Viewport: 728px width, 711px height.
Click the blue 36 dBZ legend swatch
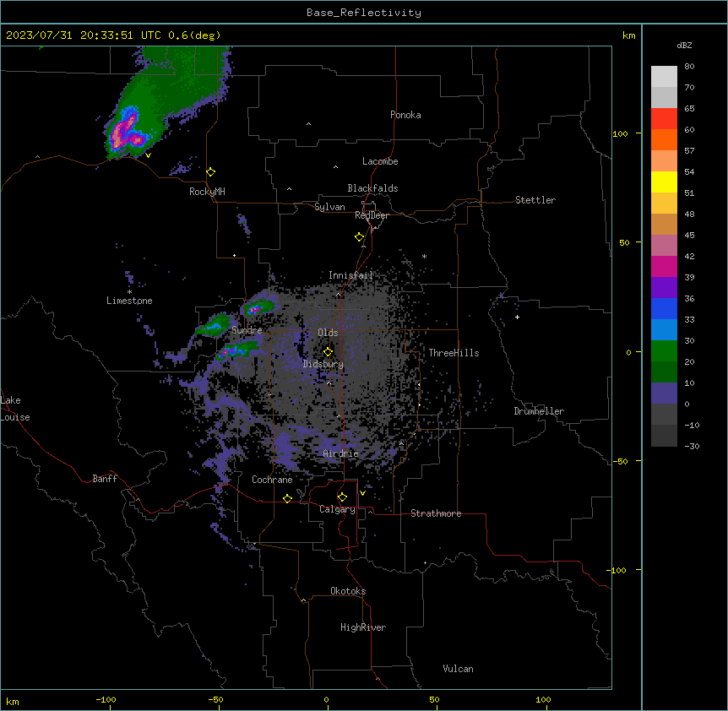pos(664,308)
